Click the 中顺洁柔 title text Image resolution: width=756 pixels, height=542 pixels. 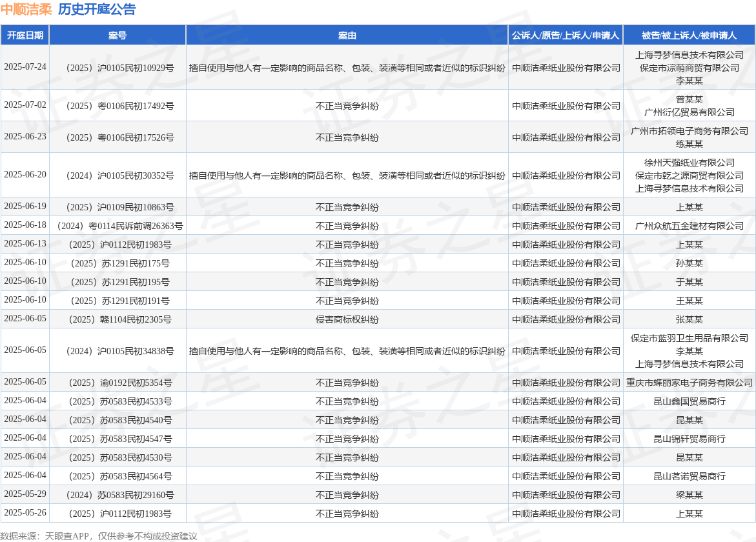tap(26, 9)
